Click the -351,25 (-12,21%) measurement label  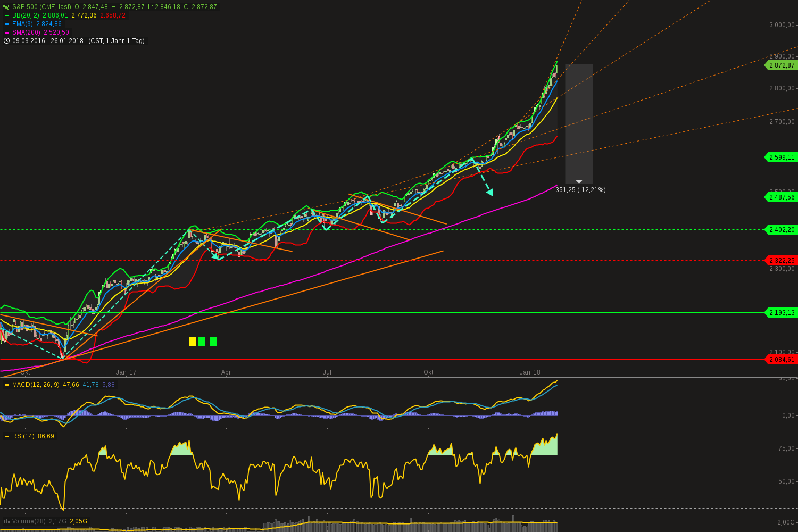tap(580, 190)
